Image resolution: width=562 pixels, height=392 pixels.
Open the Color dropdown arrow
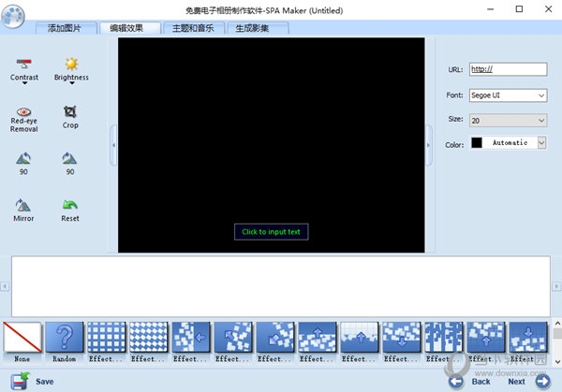point(541,142)
